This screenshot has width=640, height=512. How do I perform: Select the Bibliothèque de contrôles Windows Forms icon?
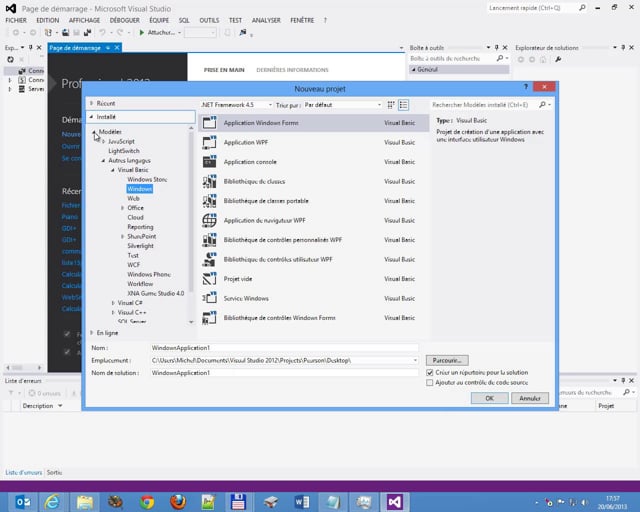(x=209, y=318)
